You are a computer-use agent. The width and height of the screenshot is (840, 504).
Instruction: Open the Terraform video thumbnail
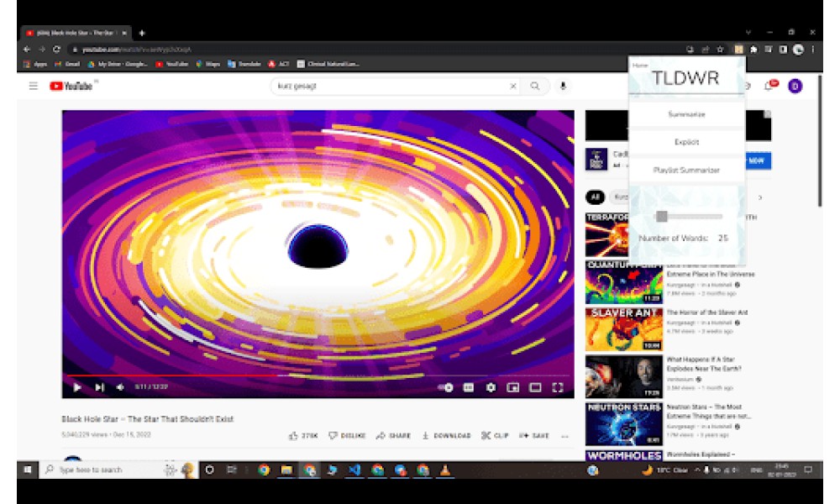pyautogui.click(x=607, y=234)
